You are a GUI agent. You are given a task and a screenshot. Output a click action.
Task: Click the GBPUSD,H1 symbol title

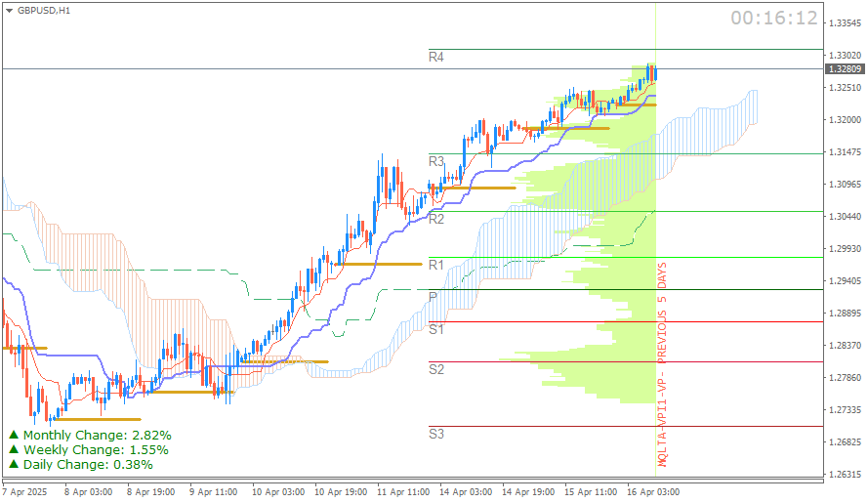[x=44, y=11]
